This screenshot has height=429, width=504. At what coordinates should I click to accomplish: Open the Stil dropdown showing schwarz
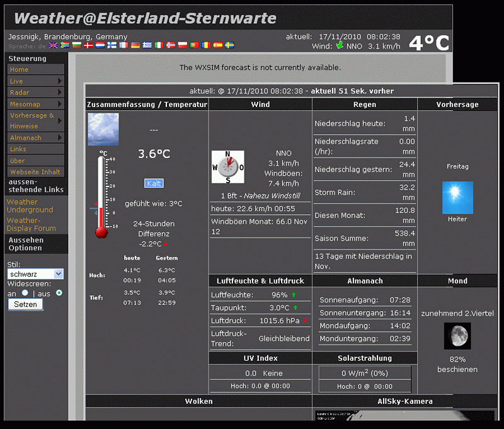35,274
